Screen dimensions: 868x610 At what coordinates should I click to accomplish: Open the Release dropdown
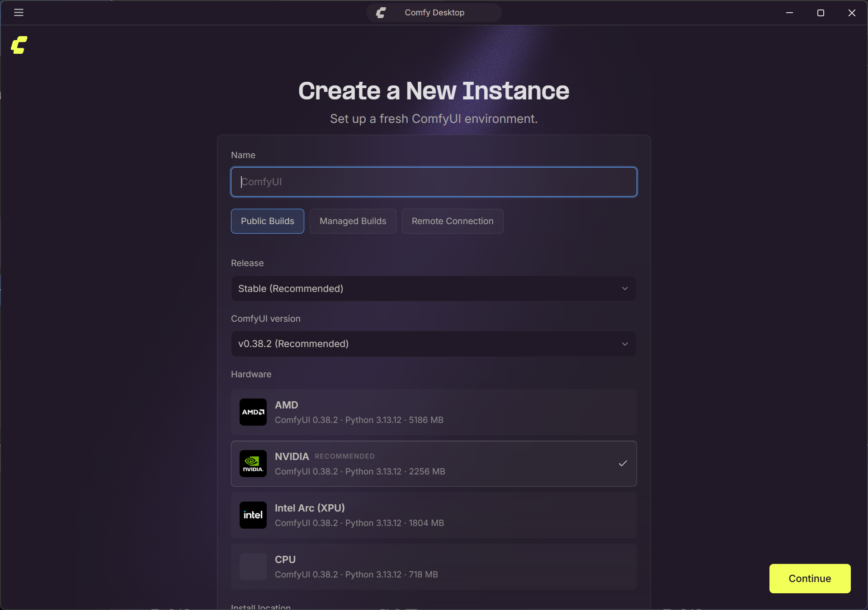click(x=434, y=289)
